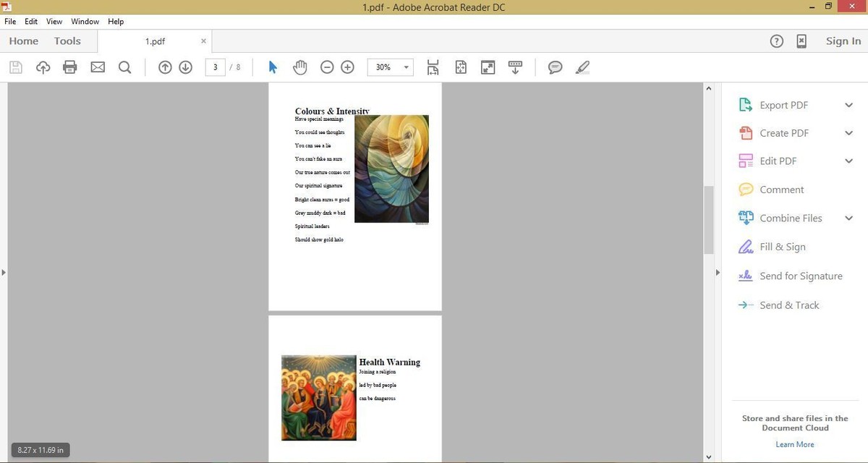Expand the Export PDF options
868x463 pixels.
[x=849, y=105]
